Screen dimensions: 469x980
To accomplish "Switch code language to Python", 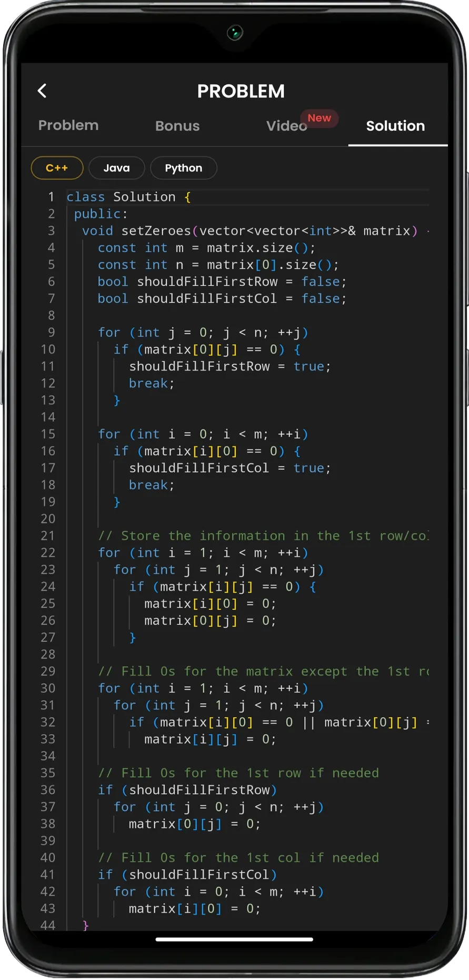I will click(183, 168).
